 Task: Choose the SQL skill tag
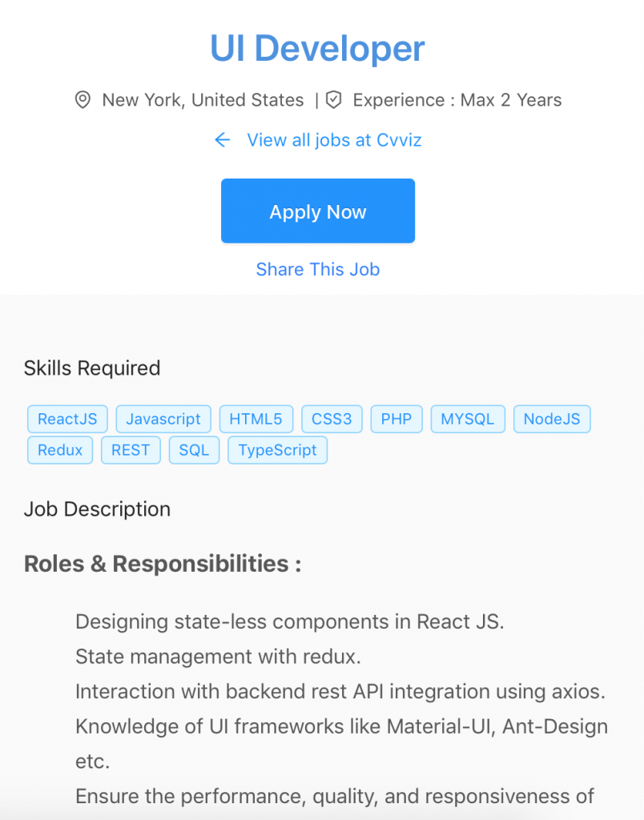point(194,450)
